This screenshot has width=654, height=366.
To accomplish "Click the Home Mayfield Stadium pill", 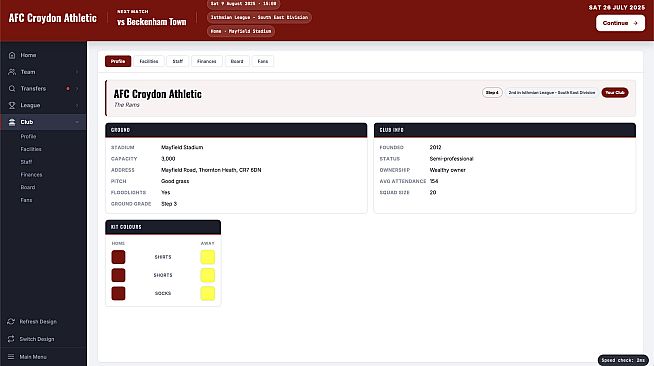I will (x=241, y=31).
